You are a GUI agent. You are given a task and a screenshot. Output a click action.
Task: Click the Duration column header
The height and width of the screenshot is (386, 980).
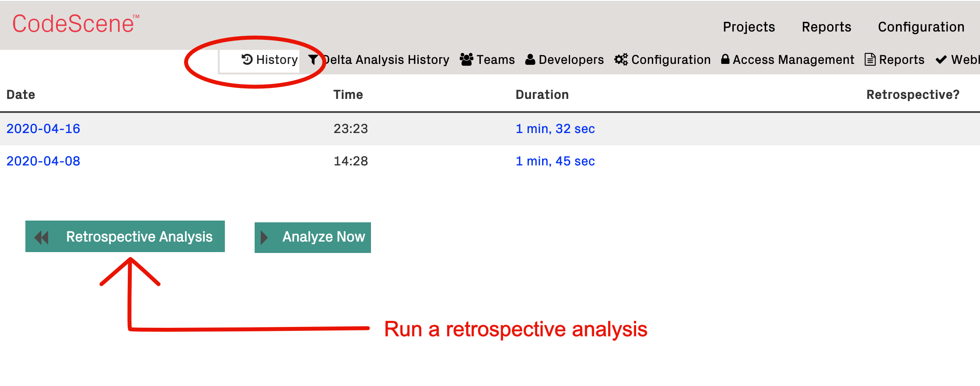click(x=542, y=95)
